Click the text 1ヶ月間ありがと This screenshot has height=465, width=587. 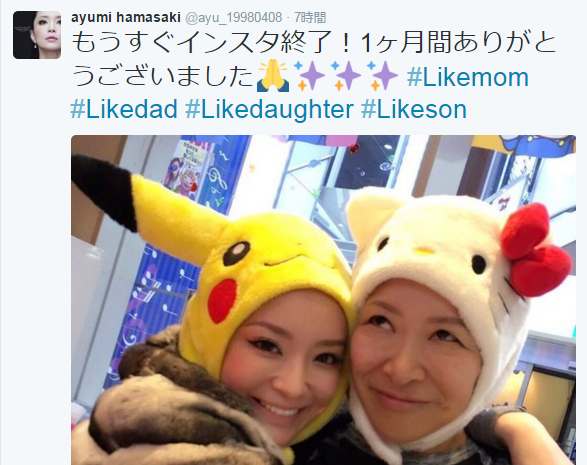coord(459,42)
